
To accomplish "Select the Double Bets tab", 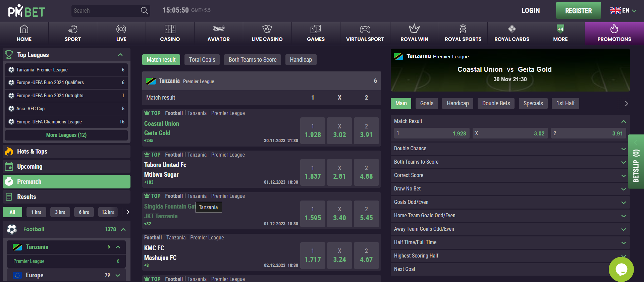I will tap(496, 103).
